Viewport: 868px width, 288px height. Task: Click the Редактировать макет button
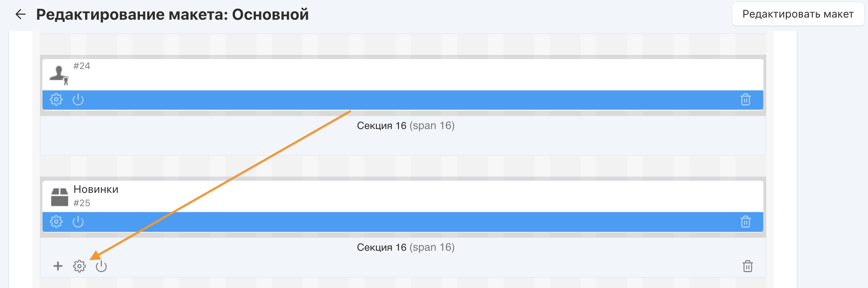point(798,14)
